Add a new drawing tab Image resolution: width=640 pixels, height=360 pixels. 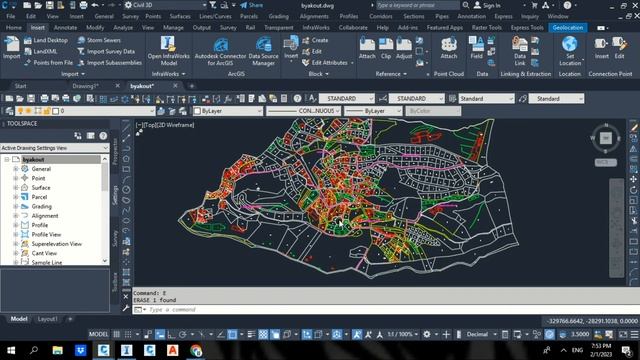click(191, 86)
